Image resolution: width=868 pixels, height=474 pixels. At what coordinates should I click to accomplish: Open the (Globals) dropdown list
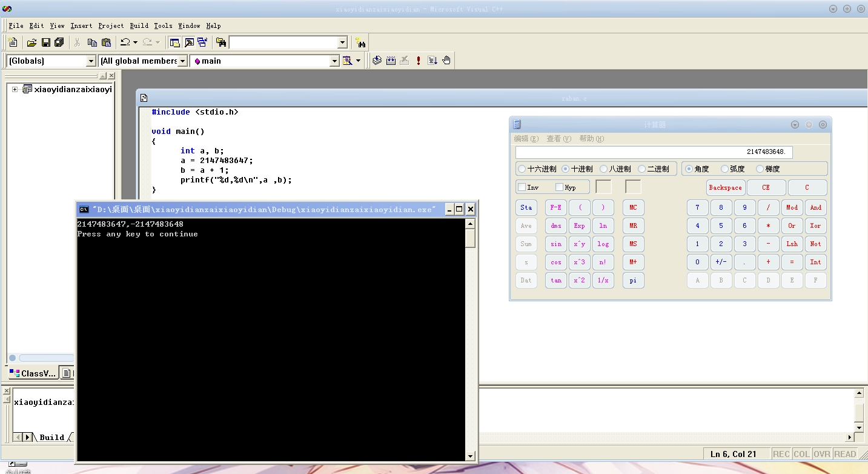click(x=91, y=61)
